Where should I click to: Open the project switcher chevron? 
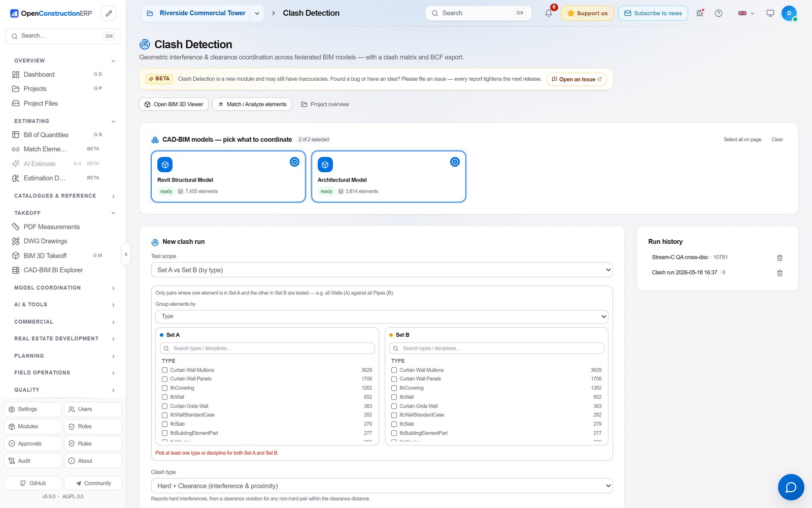point(257,13)
